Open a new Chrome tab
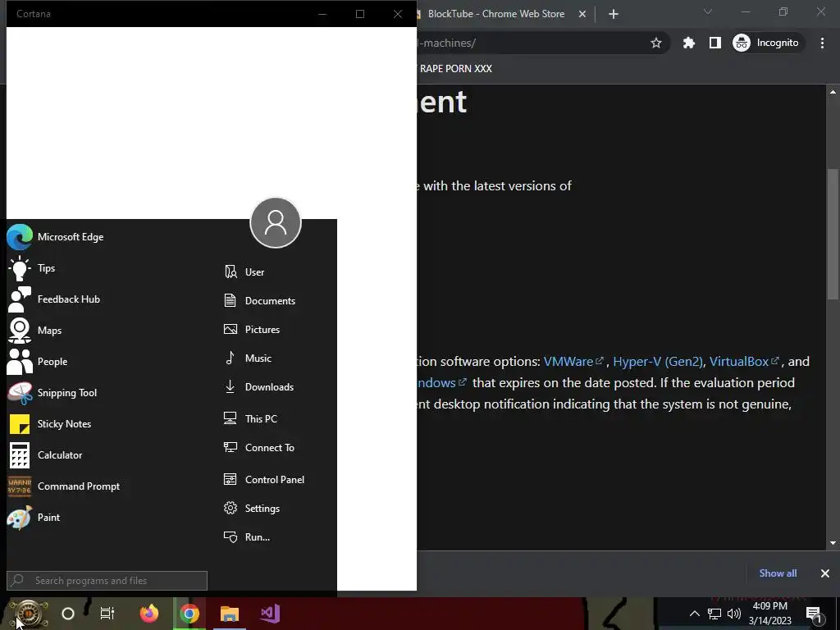Screen dimensions: 840x630 click(614, 14)
